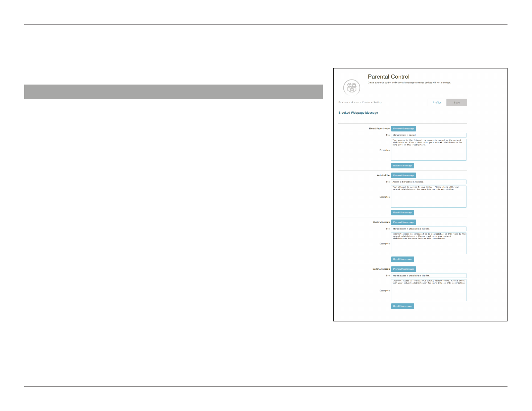Click the Manual Pause Control Description box

click(x=429, y=150)
